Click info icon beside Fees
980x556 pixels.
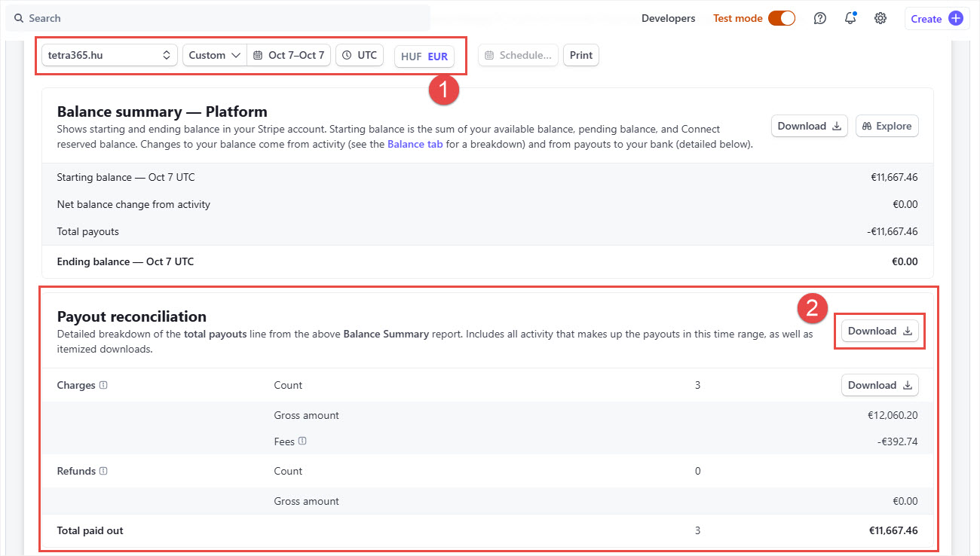pos(302,441)
